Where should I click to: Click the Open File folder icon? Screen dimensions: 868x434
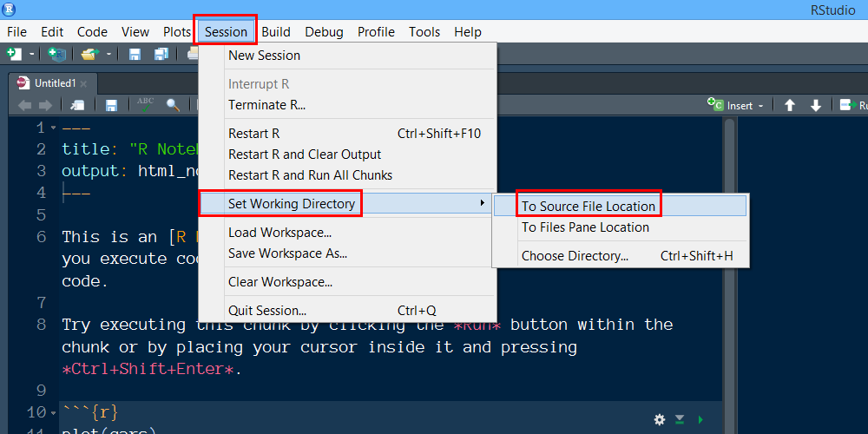click(89, 54)
